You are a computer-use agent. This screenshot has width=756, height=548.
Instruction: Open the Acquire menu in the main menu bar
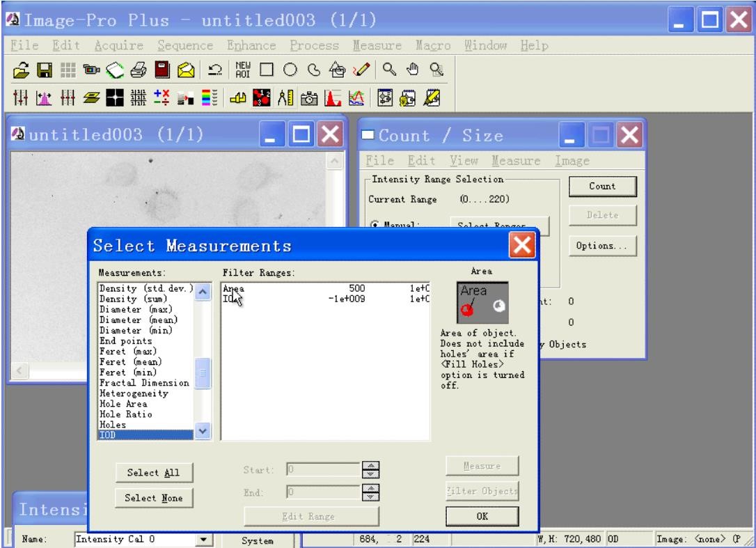pos(119,45)
